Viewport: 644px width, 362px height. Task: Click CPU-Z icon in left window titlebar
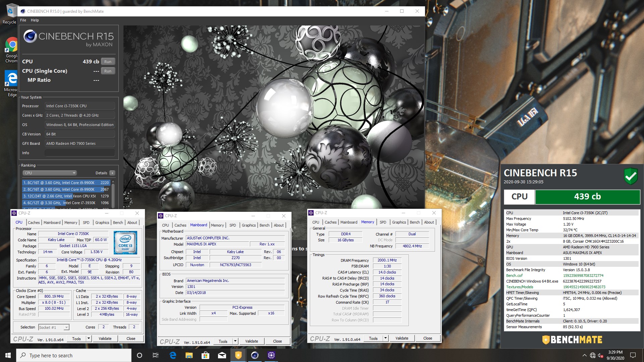[x=14, y=213]
